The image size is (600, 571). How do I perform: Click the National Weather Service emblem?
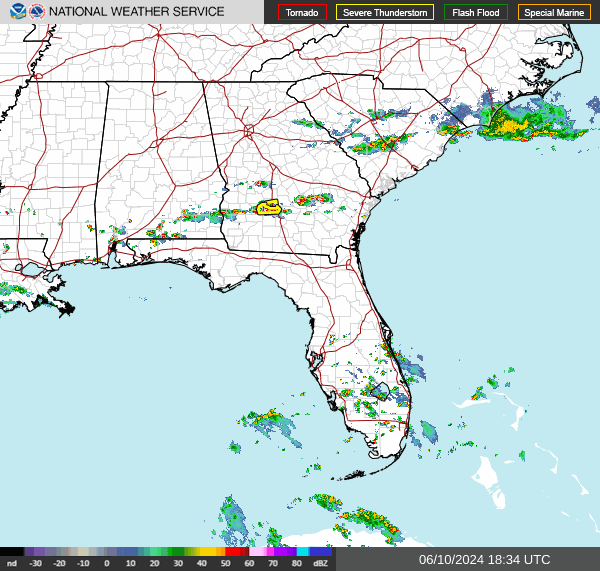click(36, 12)
